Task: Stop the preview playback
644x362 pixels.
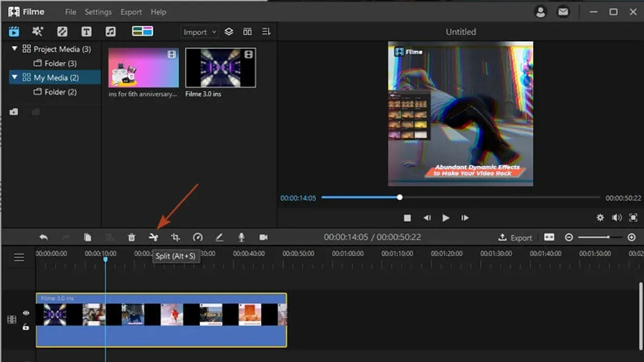Action: (x=407, y=218)
